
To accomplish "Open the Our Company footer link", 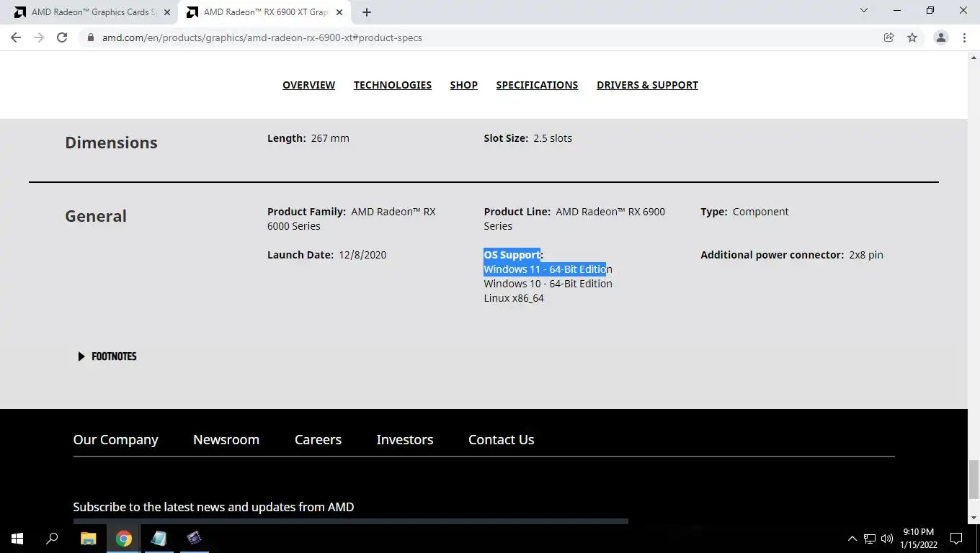I will [115, 439].
